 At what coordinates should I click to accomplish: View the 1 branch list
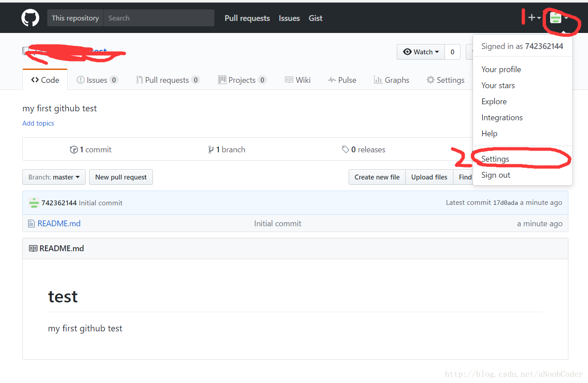(226, 150)
